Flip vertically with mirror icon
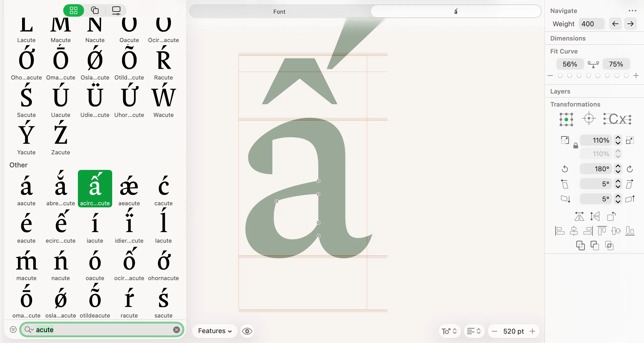This screenshot has height=343, width=644. point(595,216)
